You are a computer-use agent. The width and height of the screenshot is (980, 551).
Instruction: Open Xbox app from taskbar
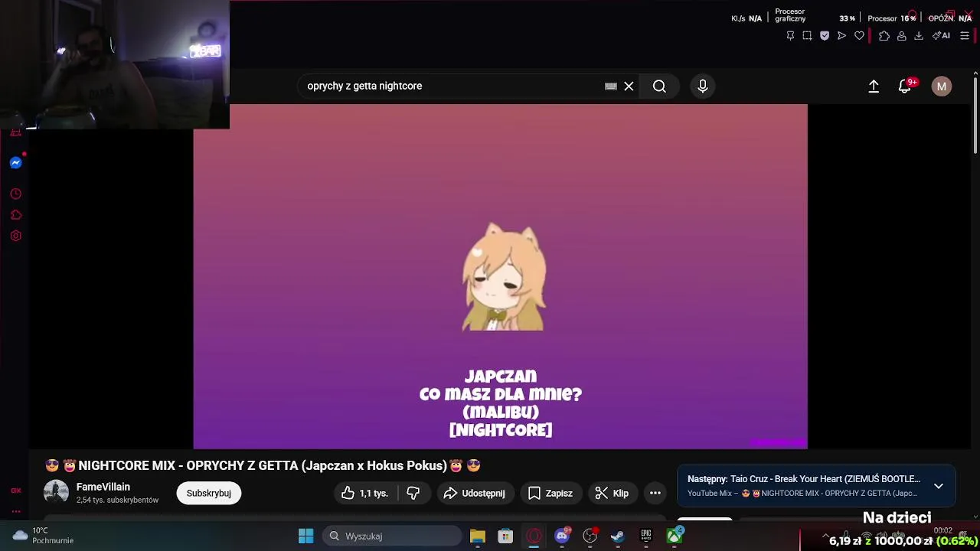pos(675,536)
